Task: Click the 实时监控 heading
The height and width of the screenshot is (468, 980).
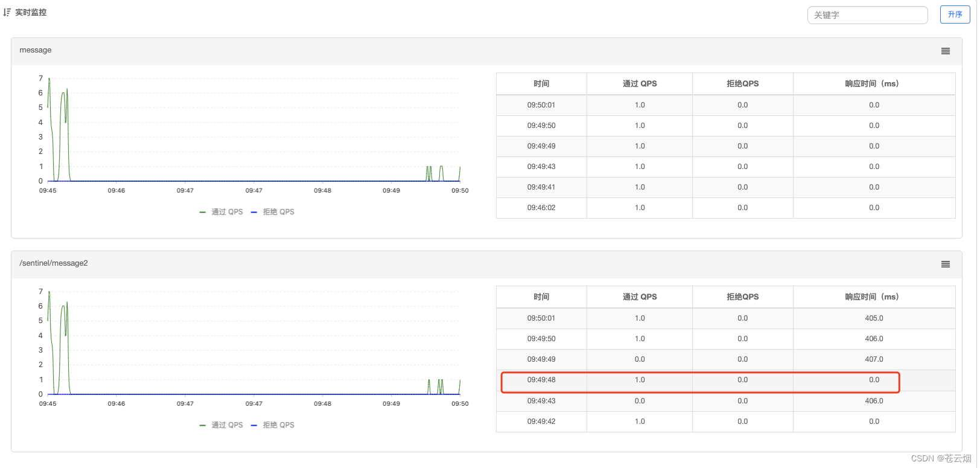Action: [31, 12]
